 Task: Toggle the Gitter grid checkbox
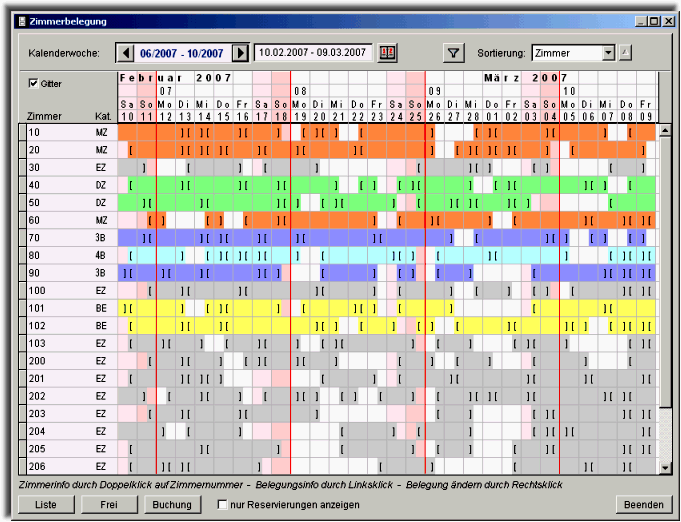click(x=33, y=84)
